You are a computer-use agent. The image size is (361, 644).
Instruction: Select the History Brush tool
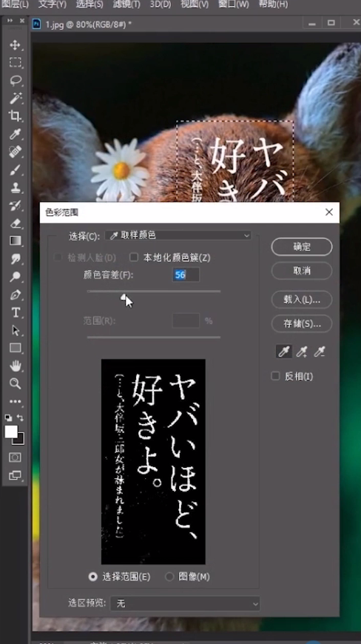point(16,205)
